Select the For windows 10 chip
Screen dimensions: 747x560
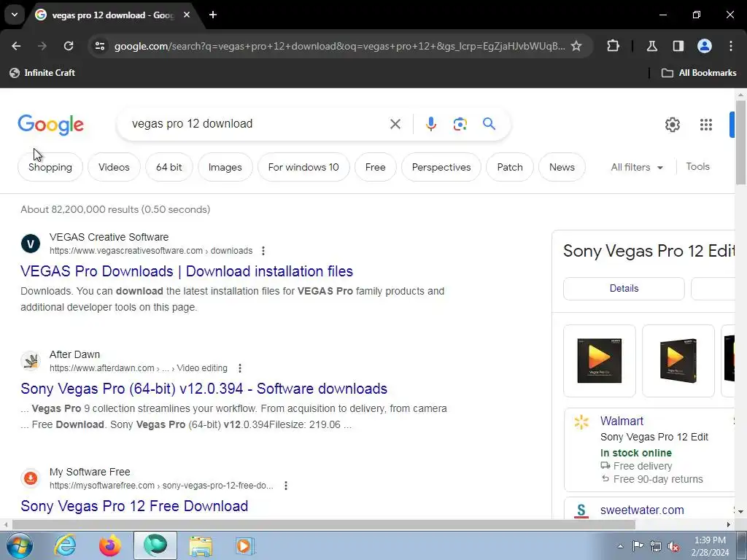[303, 167]
